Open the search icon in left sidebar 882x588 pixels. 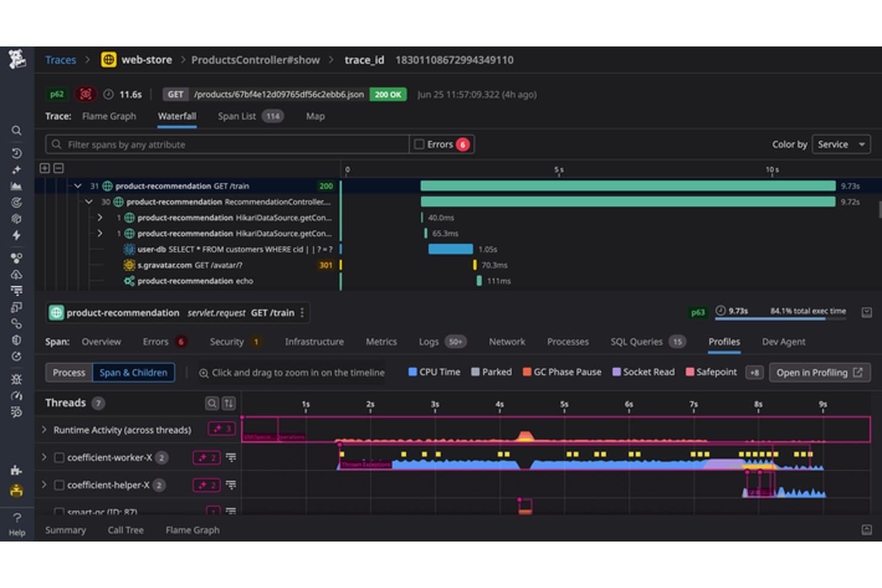17,130
